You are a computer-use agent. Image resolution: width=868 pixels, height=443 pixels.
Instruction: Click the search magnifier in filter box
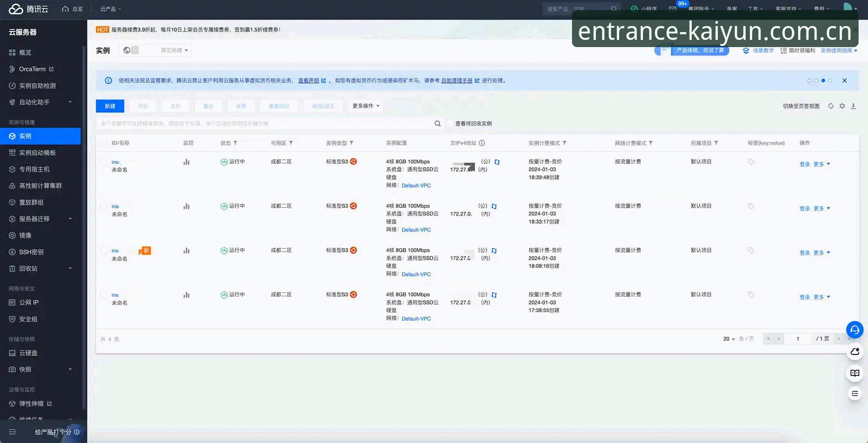[x=438, y=123]
